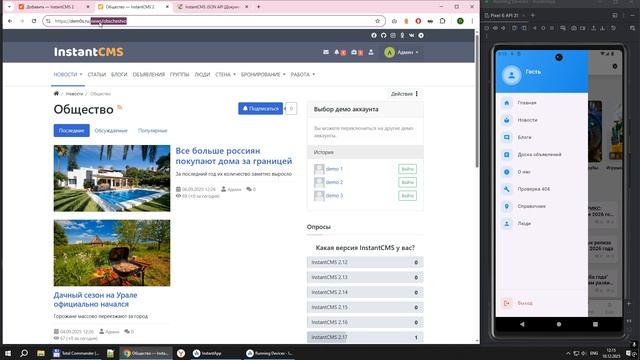Log in as demo 2
Screen dimensions: 640x360
[x=407, y=182]
